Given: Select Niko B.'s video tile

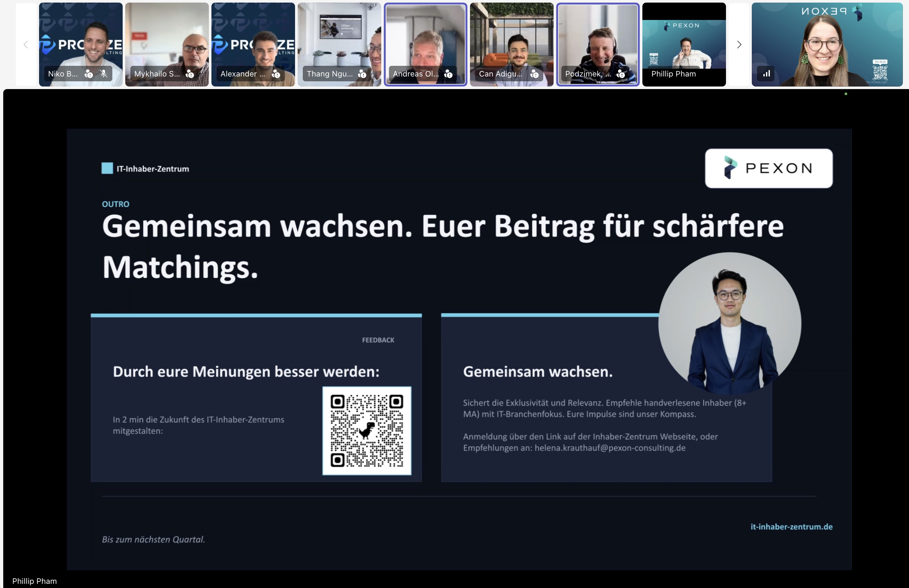Looking at the screenshot, I should click(81, 45).
